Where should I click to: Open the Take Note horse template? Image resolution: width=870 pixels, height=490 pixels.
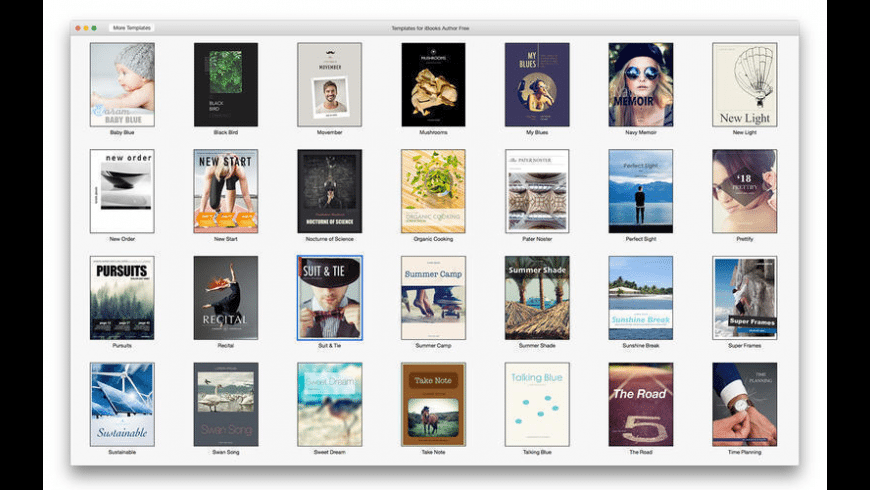pos(433,404)
